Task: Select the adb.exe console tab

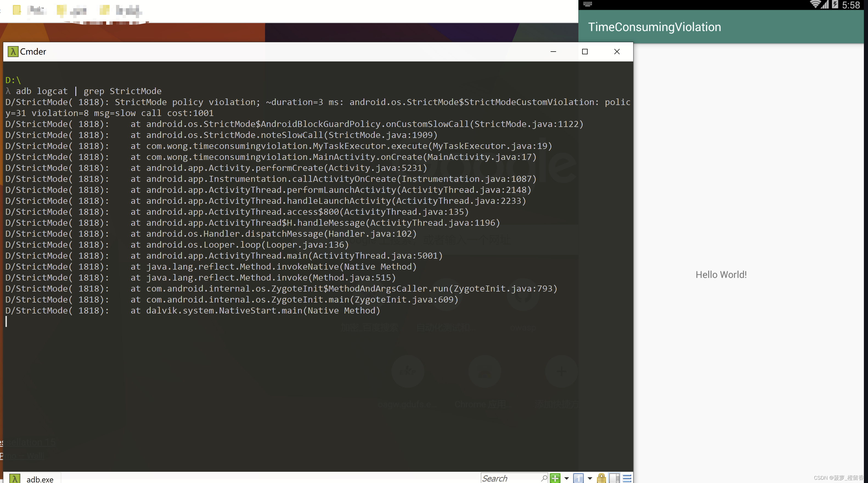Action: tap(32, 479)
